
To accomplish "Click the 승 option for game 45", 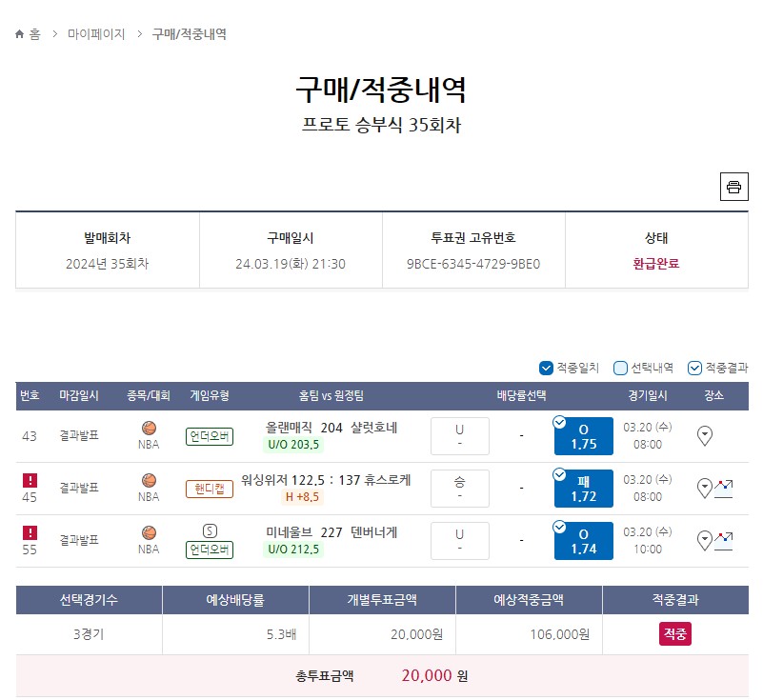I will 460,489.
